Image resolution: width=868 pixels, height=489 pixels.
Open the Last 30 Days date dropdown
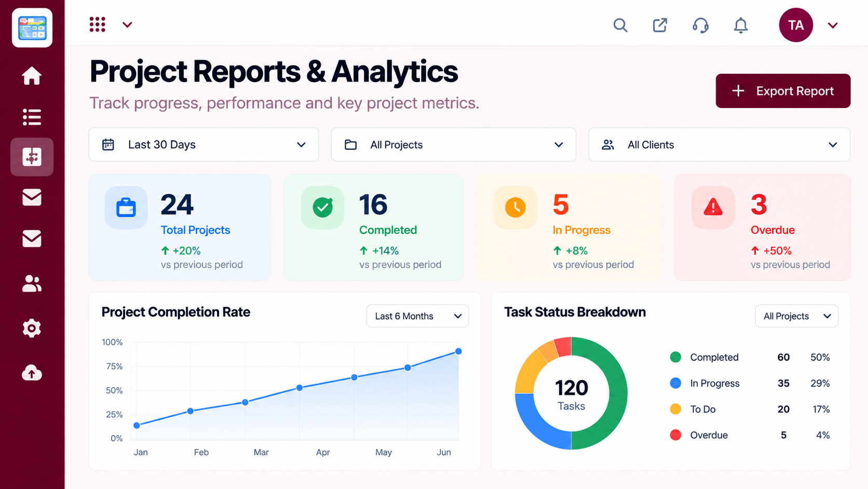204,144
